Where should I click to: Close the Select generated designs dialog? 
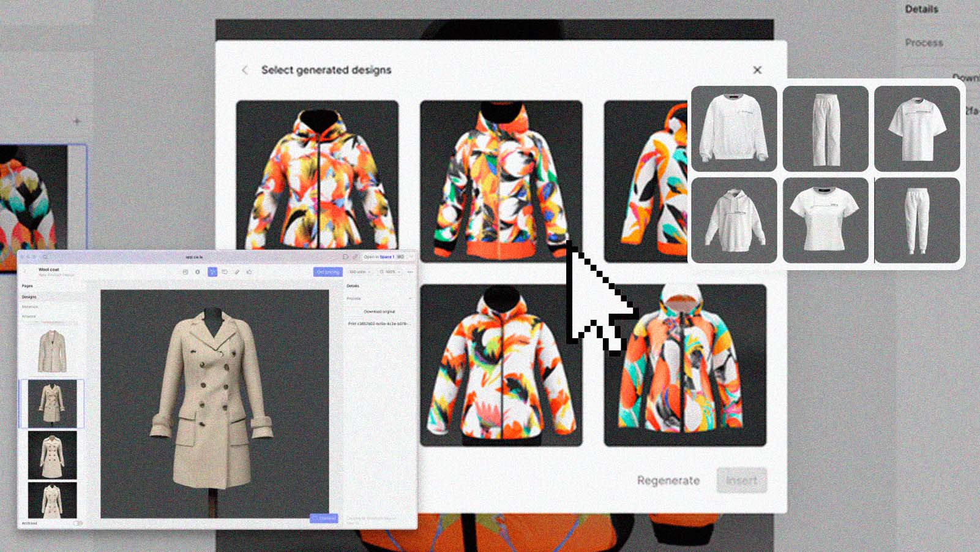click(x=757, y=70)
